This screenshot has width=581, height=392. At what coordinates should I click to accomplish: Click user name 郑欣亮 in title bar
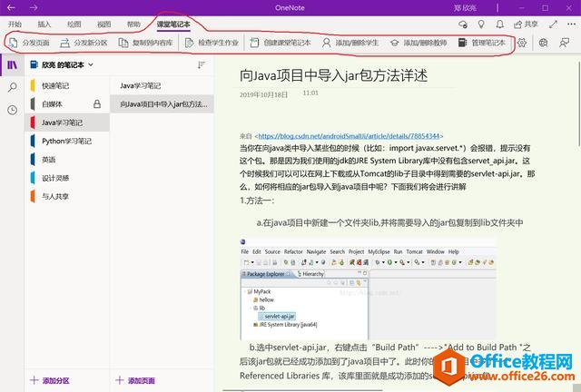coord(465,8)
